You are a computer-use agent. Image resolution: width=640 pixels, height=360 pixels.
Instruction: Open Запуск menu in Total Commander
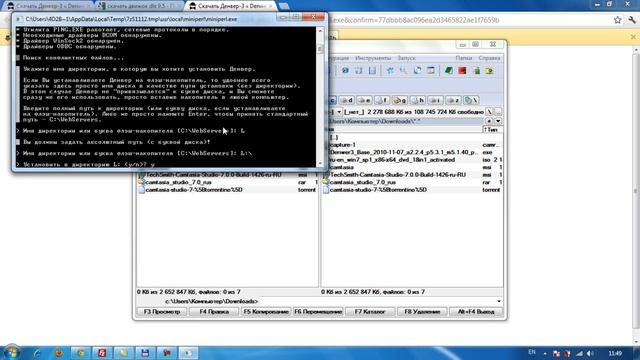406,58
